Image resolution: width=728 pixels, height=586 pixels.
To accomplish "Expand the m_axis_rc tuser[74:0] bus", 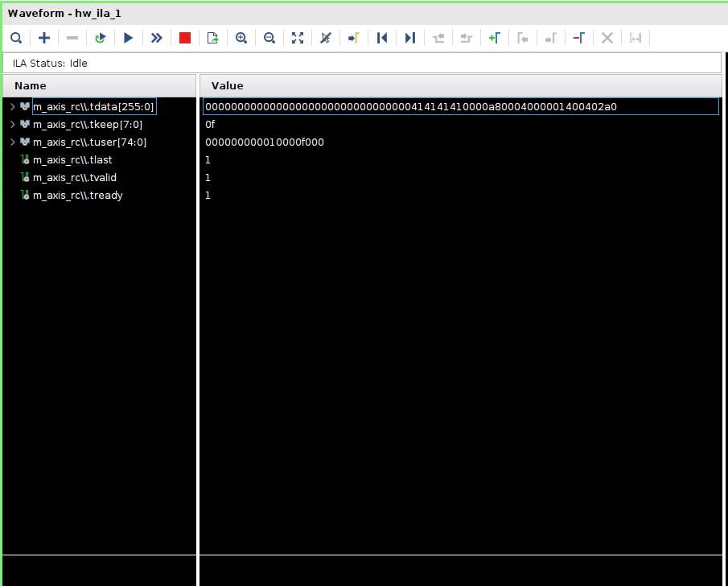I will (12, 142).
